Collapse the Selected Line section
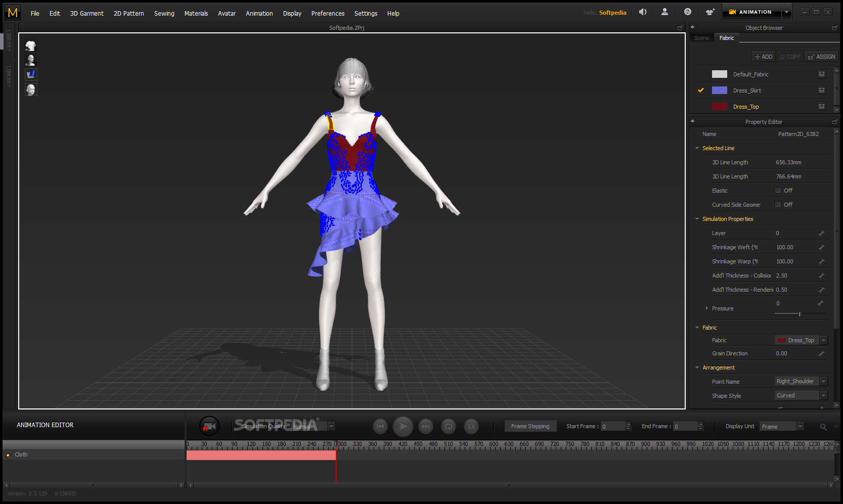 697,148
